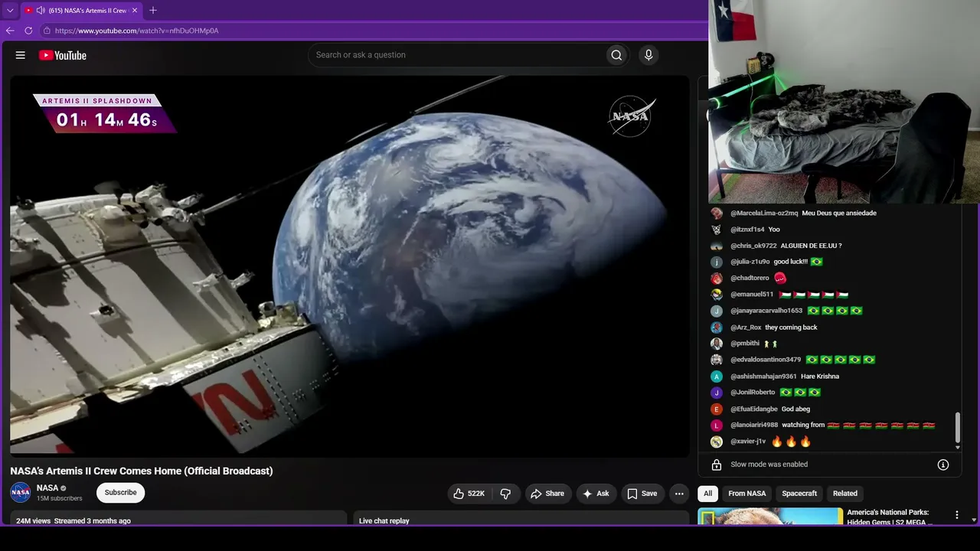Screen dimensions: 980x551
Task: Close the NASA Artemis II browser tab
Action: point(135,11)
